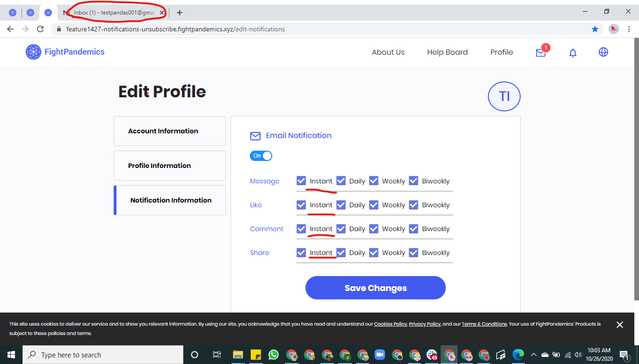Turn off the Email Notification switch
The width and height of the screenshot is (639, 364).
pos(261,156)
